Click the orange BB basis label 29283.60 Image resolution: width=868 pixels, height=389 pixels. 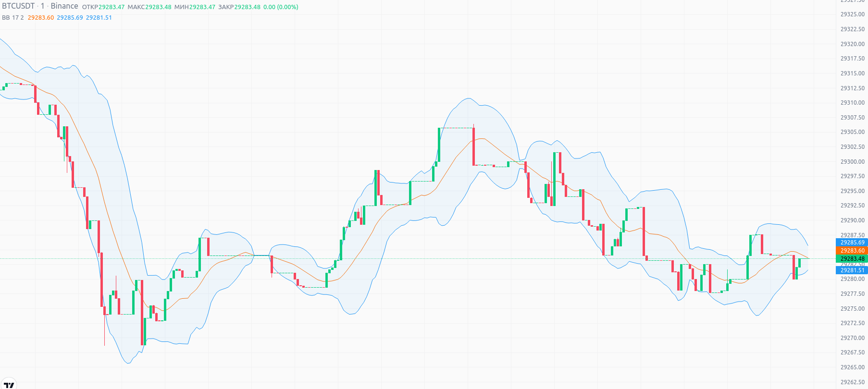[852, 251]
